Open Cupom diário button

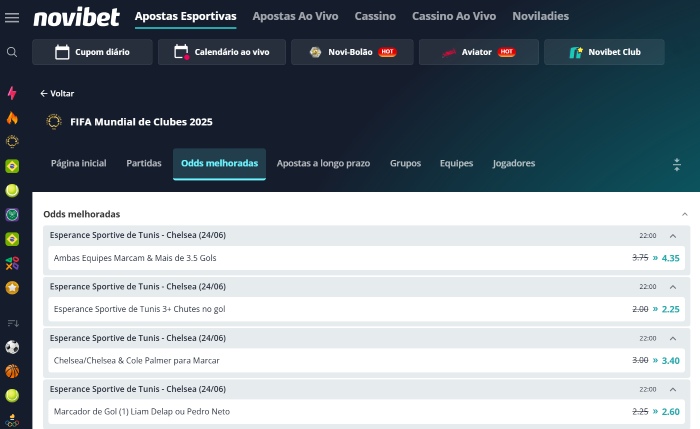point(92,52)
